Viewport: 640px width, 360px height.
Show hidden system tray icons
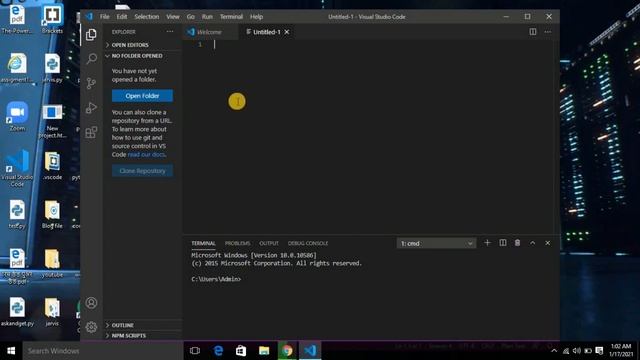pos(554,351)
